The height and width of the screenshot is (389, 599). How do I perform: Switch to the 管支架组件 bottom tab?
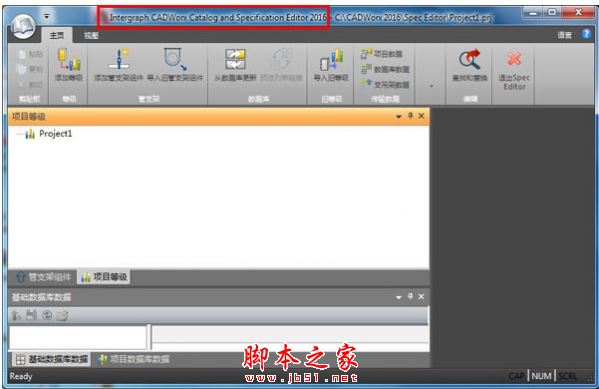pyautogui.click(x=43, y=277)
